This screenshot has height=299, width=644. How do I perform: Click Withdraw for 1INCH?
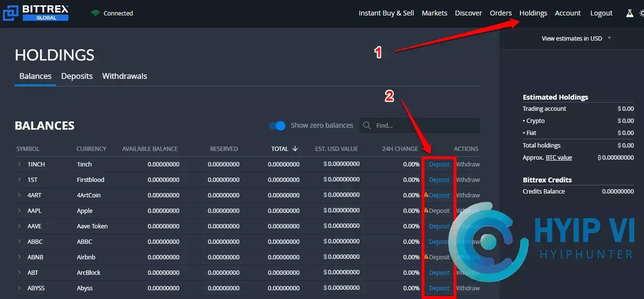pyautogui.click(x=468, y=164)
